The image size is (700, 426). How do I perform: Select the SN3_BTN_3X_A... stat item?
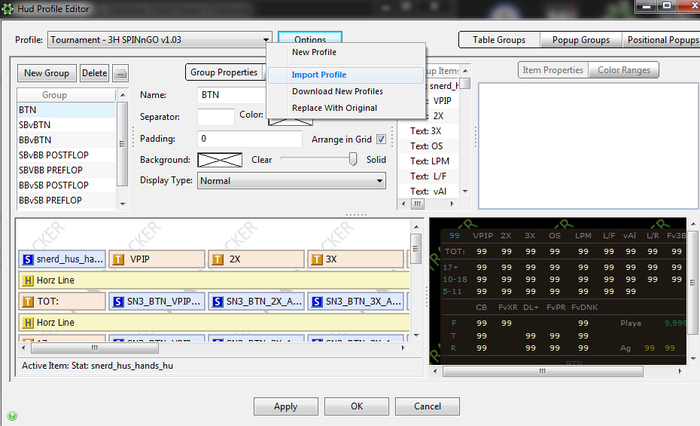coord(355,301)
